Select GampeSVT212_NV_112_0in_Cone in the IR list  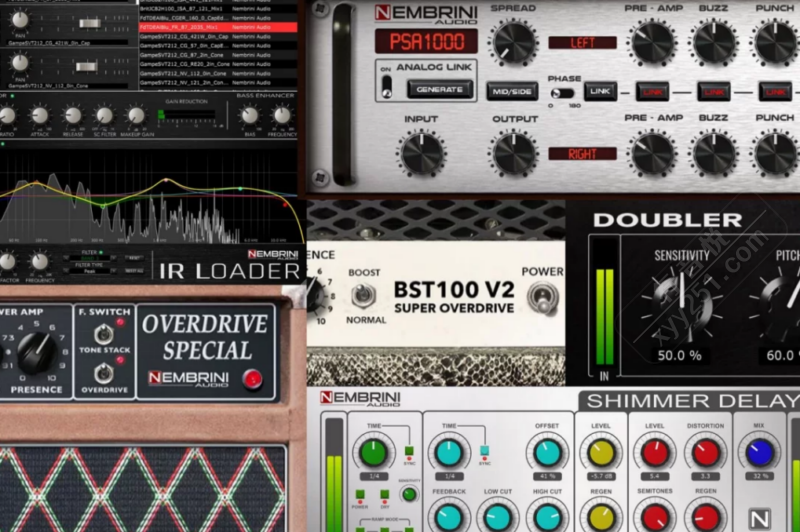point(218,73)
